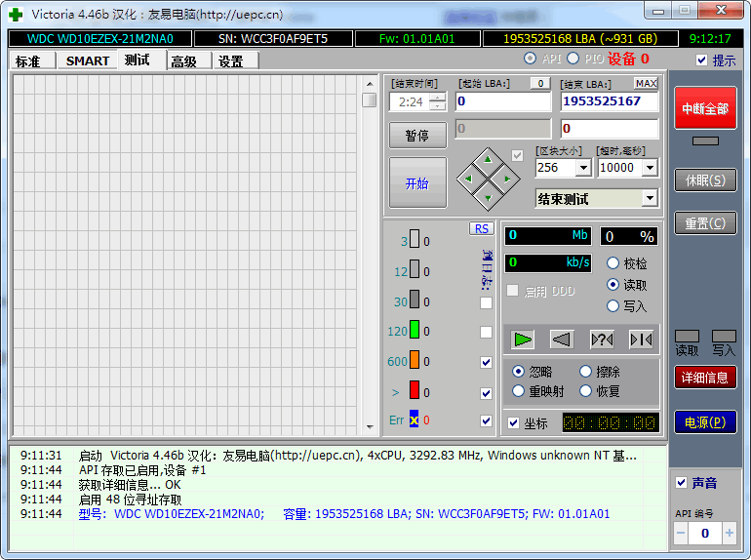
Task: Click the green cross Victoria app icon
Action: coord(16,14)
